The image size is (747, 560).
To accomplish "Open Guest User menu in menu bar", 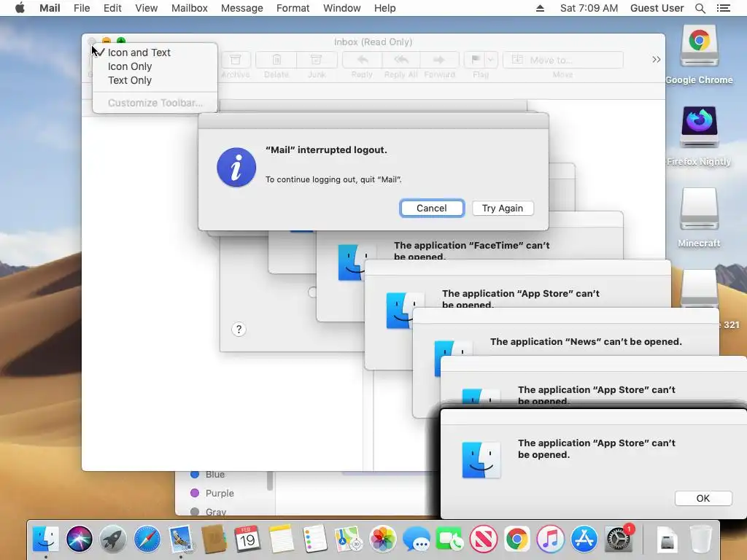I will click(657, 8).
